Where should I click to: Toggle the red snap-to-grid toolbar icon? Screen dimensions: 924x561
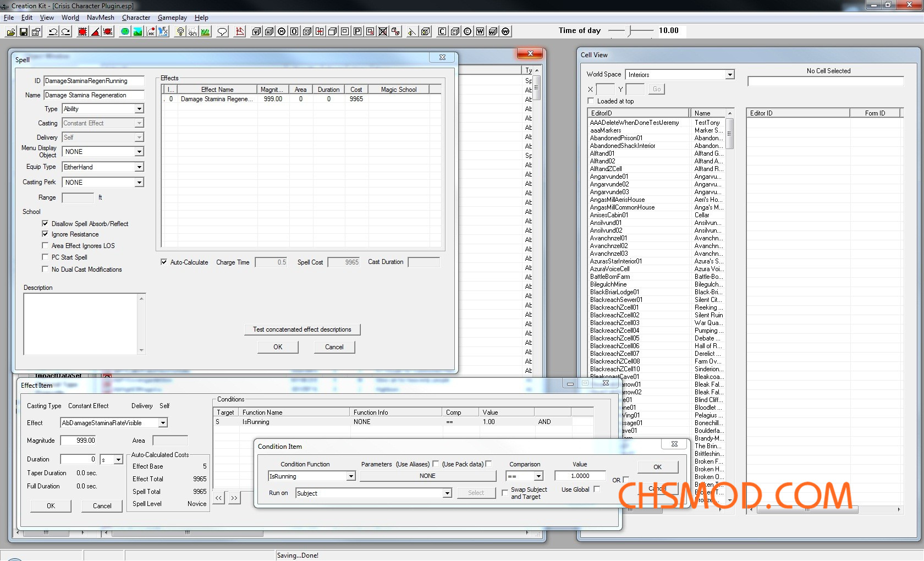[82, 31]
